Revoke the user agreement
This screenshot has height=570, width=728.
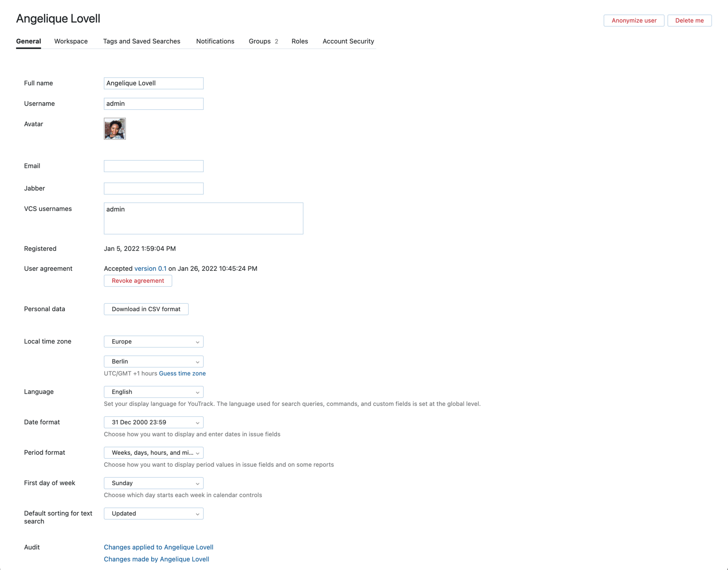click(x=138, y=280)
